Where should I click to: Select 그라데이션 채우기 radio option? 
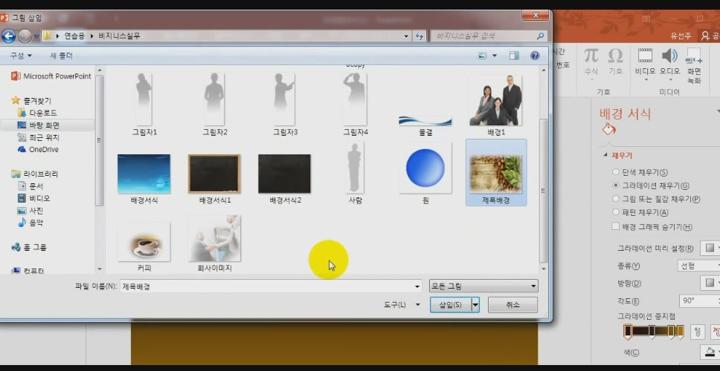[616, 186]
